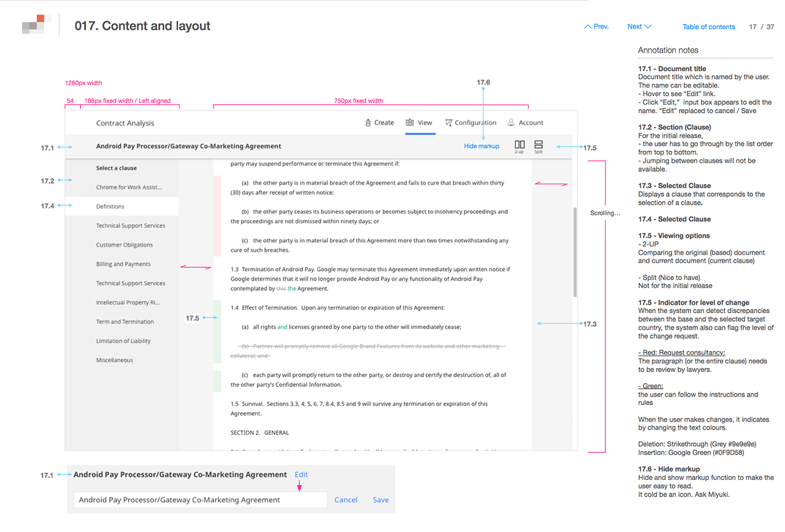The image size is (785, 532).
Task: Go to previous page with Prev.
Action: (x=596, y=26)
